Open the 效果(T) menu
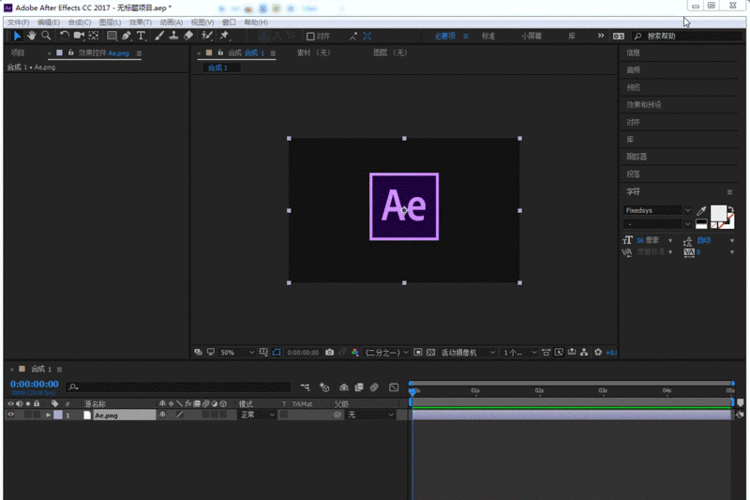The height and width of the screenshot is (500, 750). 139,21
